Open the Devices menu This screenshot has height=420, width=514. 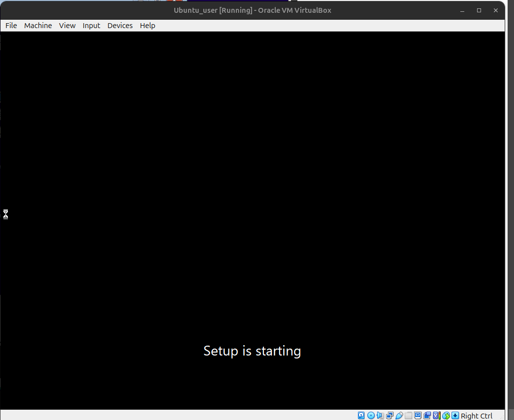coord(120,26)
